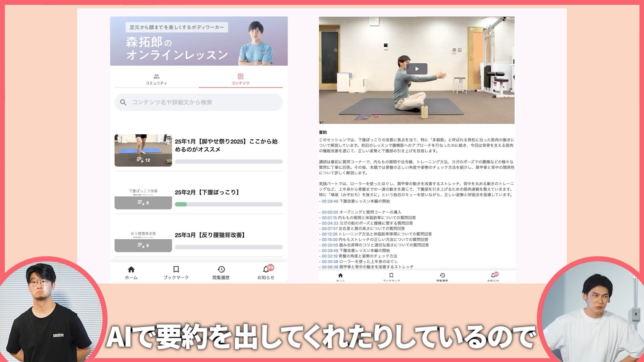This screenshot has width=644, height=362.
Task: Click the progress bar for 下腹ぽっこり
Action: click(x=229, y=204)
